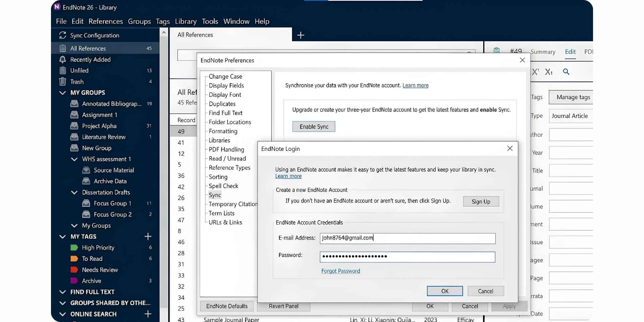This screenshot has width=644, height=322.
Task: Click the Sign Up button
Action: coord(481,201)
